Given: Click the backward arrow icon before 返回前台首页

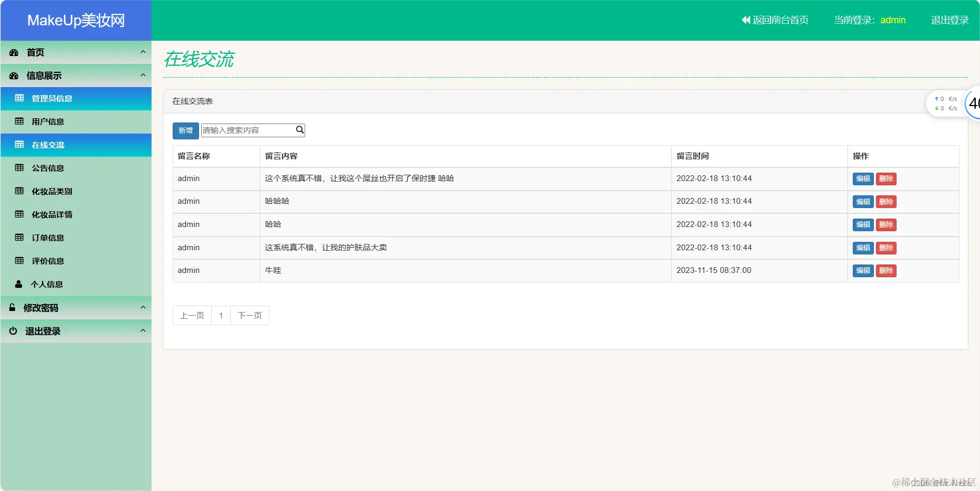Looking at the screenshot, I should 746,20.
